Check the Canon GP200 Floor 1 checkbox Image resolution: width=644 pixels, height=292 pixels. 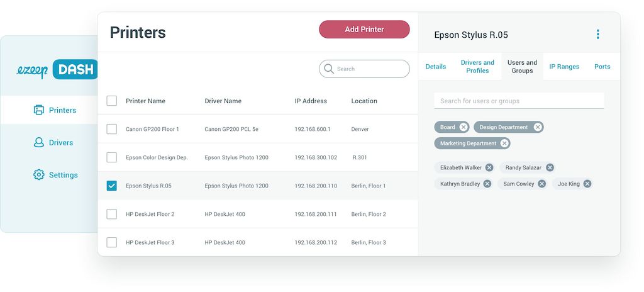112,129
